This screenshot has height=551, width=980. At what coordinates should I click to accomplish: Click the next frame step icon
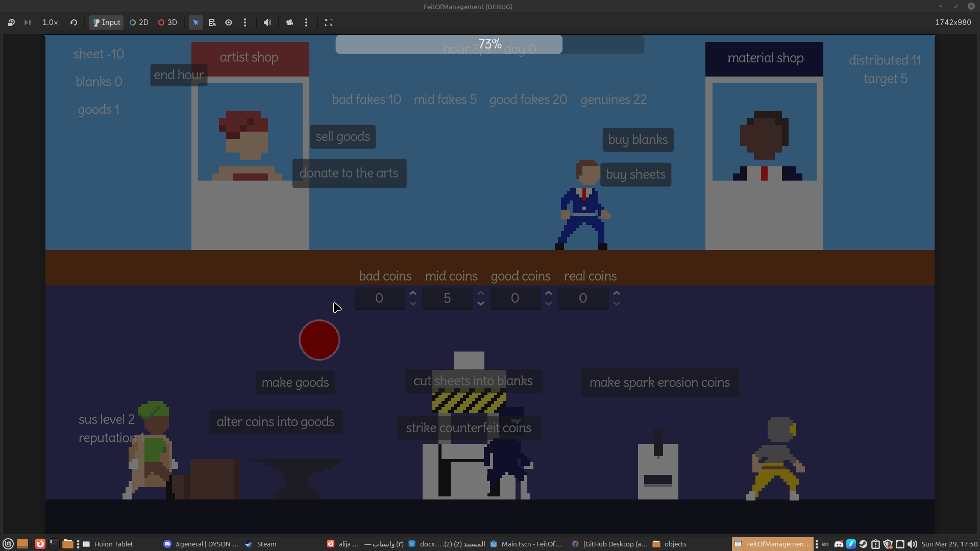(x=28, y=22)
